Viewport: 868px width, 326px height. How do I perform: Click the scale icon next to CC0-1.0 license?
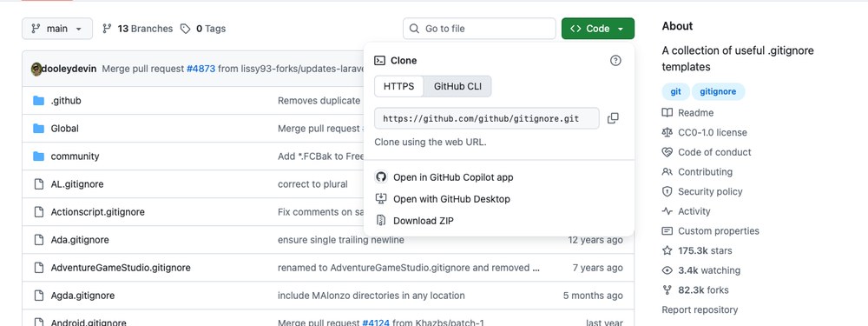click(667, 132)
